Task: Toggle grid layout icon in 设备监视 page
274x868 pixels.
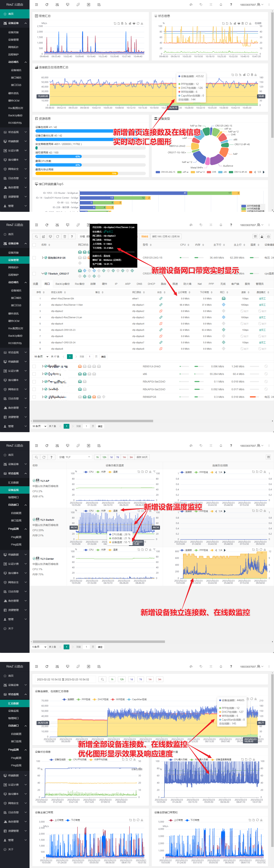Action: pos(268,457)
